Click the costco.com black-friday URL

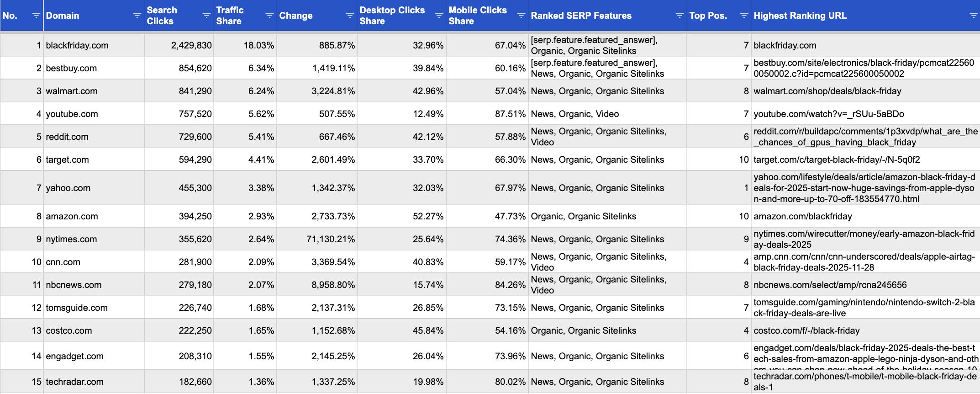(806, 330)
